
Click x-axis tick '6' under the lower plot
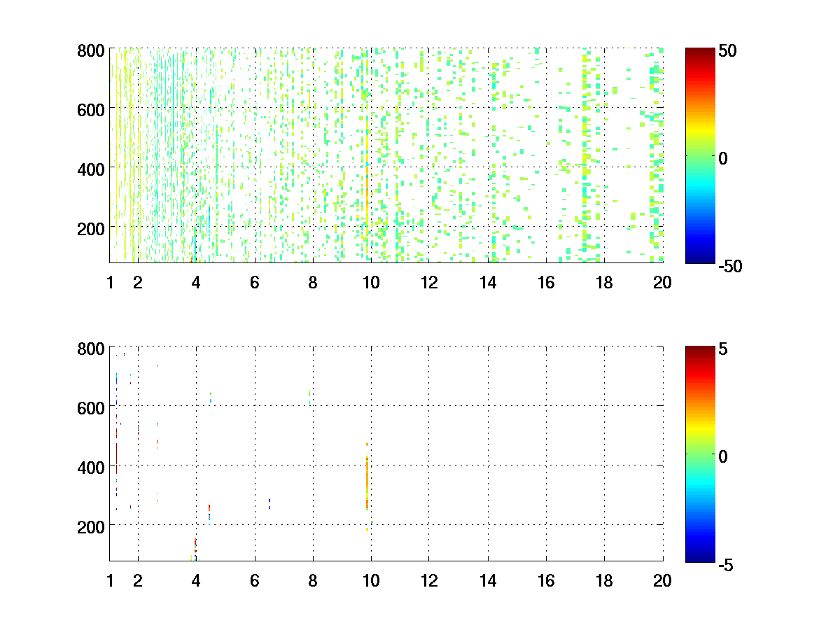(x=255, y=580)
